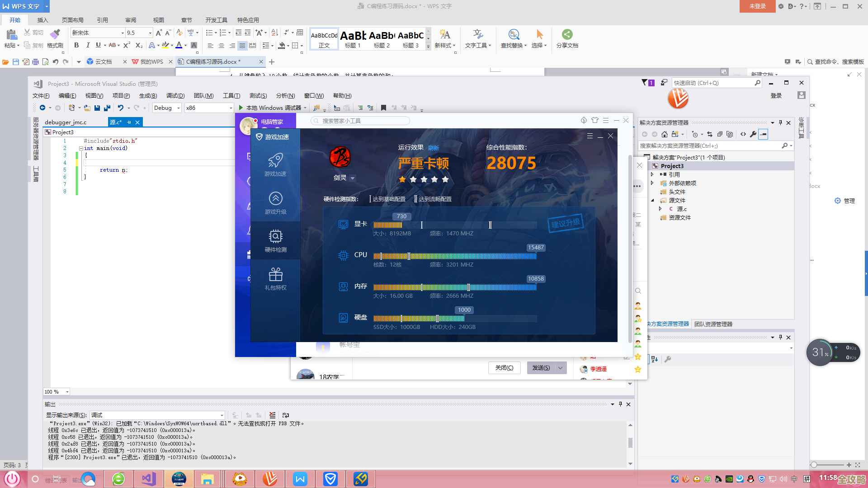Toggle italic formatting in WPS ribbon
The image size is (868, 488).
pyautogui.click(x=88, y=45)
